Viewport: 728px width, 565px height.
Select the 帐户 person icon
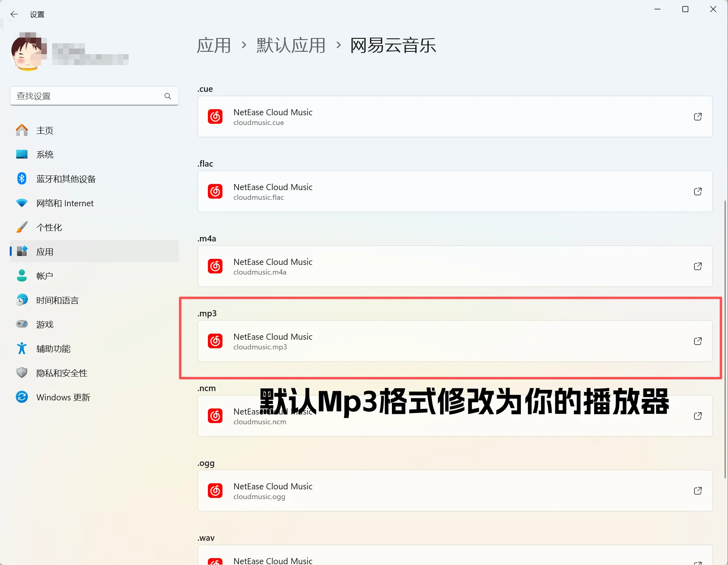[22, 276]
